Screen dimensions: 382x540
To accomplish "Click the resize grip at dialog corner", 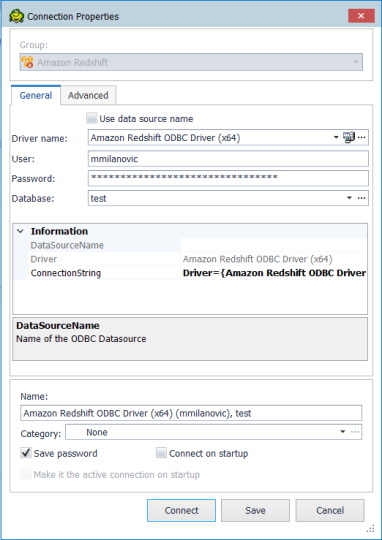I will coord(371,528).
